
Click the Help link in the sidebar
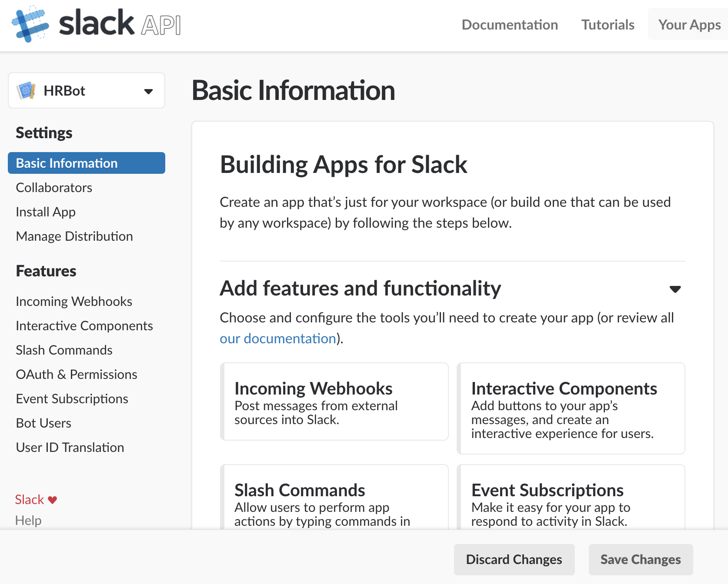click(28, 520)
